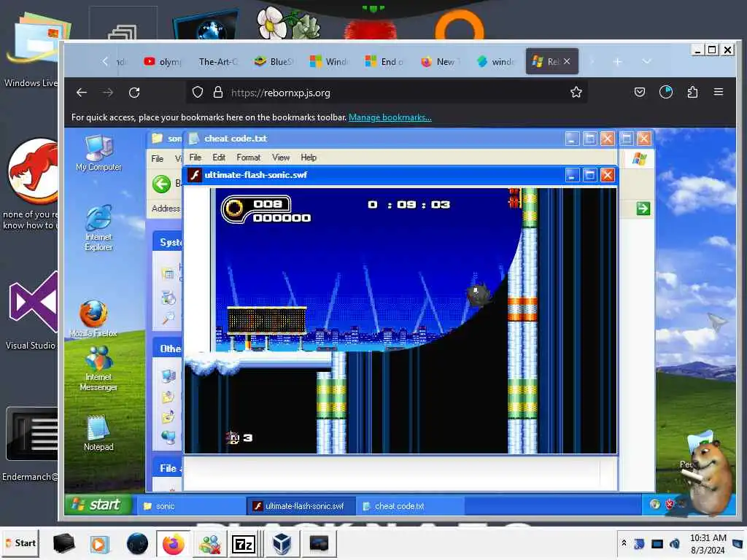Switch to the The-Art-C tab

click(x=217, y=61)
